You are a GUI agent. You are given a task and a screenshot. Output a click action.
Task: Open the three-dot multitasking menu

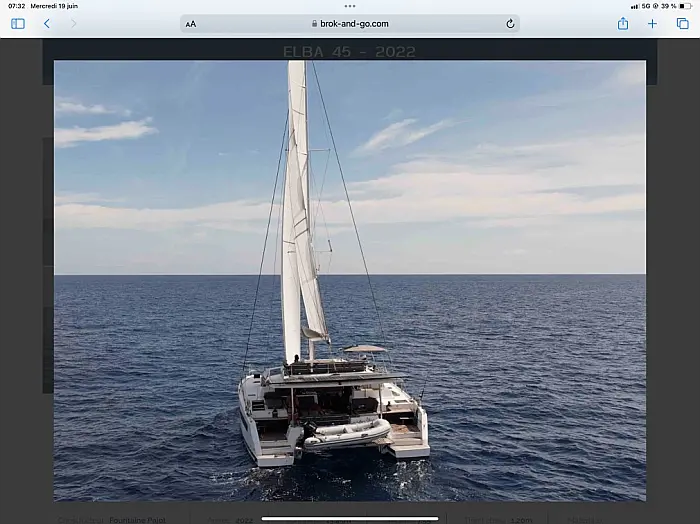(x=350, y=6)
